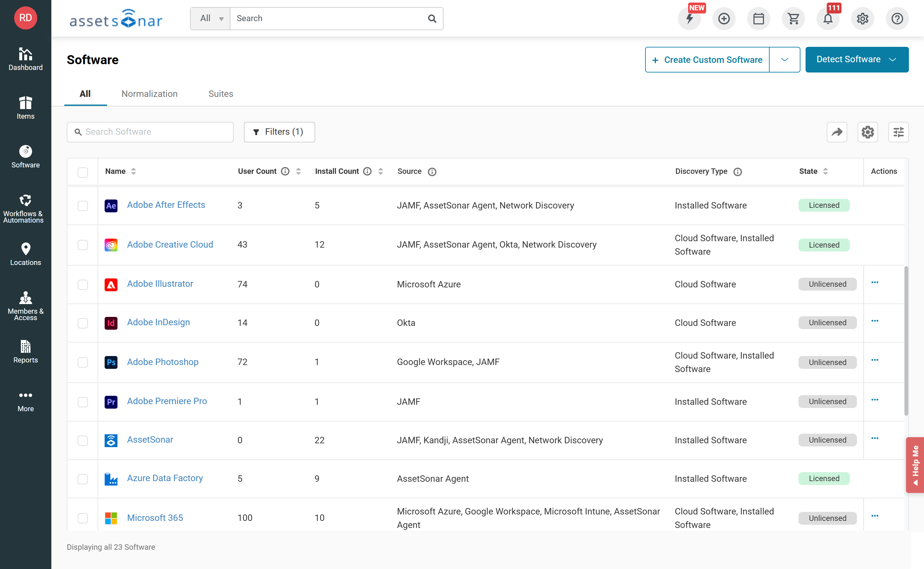Open the All search scope dropdown
Image resolution: width=924 pixels, height=569 pixels.
click(x=211, y=18)
